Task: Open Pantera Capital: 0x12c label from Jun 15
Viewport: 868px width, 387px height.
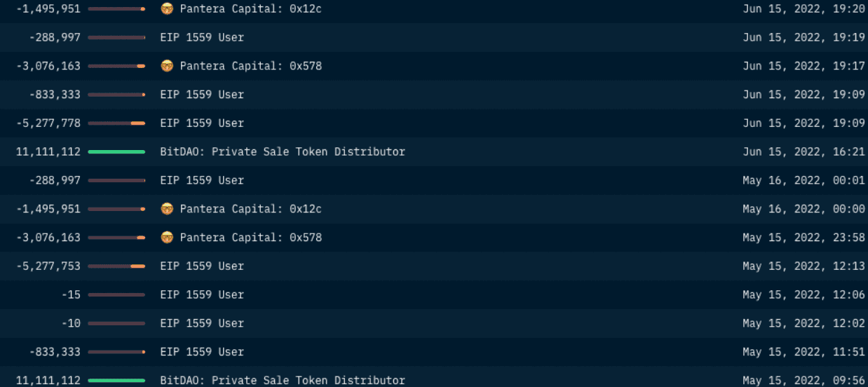Action: click(250, 8)
